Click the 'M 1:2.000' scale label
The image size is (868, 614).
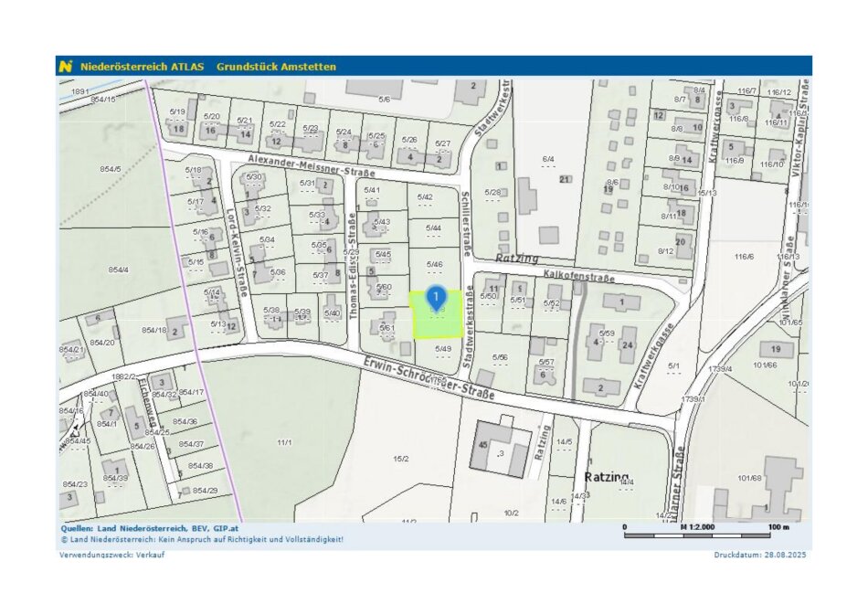697,526
